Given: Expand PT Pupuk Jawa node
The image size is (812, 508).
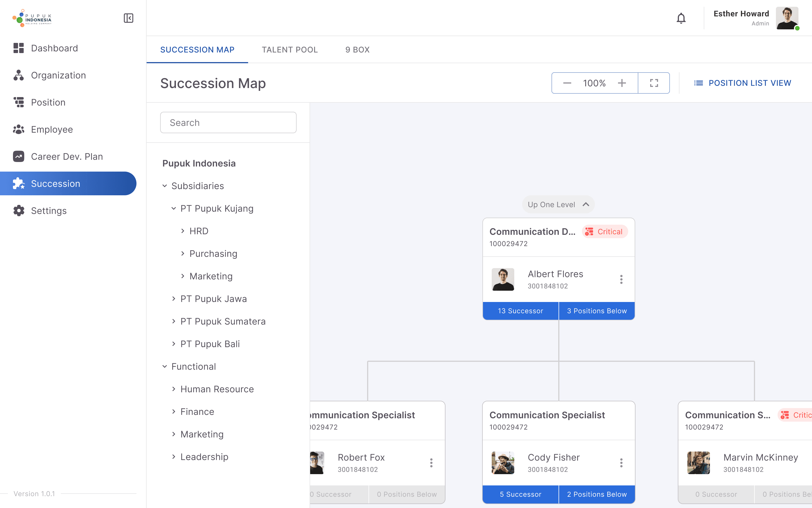Looking at the screenshot, I should tap(173, 299).
